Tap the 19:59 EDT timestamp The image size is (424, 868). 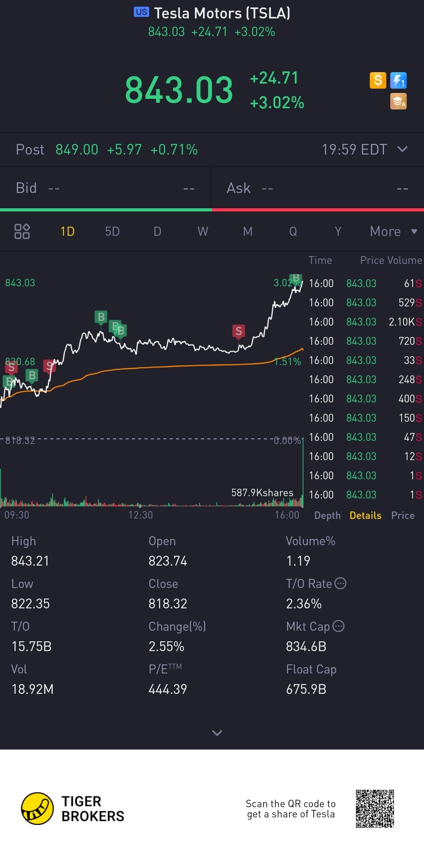(355, 149)
